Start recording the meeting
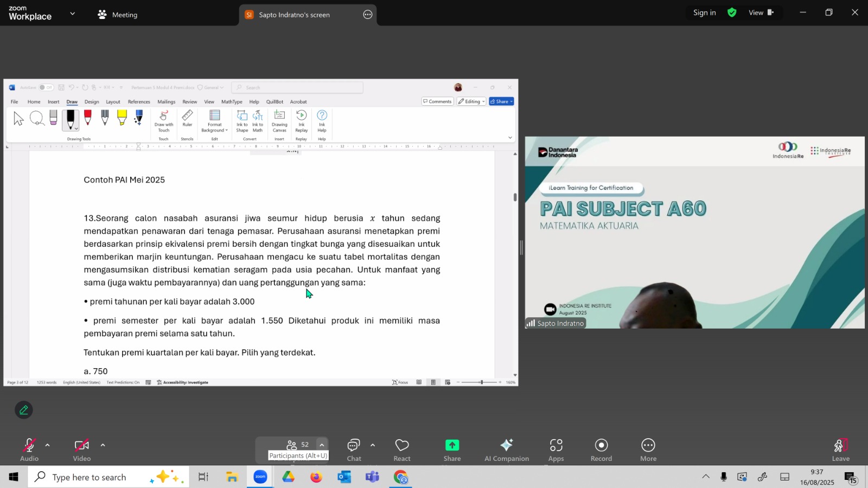 [x=601, y=450]
